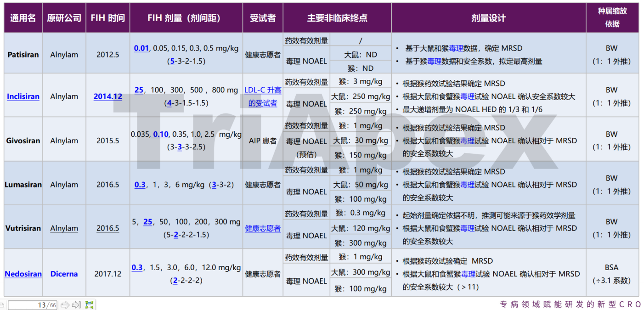The width and height of the screenshot is (644, 310).
Task: Click the 25 dose link in Inclisiran row
Action: pos(139,90)
